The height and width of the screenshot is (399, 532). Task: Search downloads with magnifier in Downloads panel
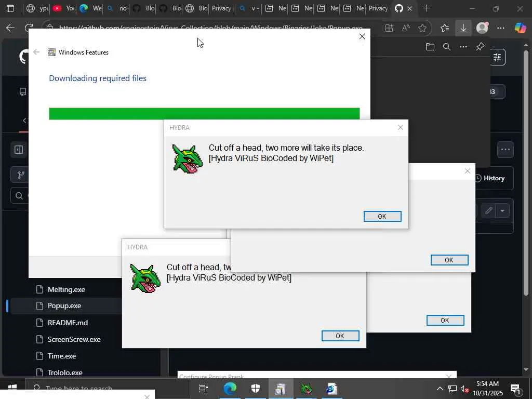(447, 47)
